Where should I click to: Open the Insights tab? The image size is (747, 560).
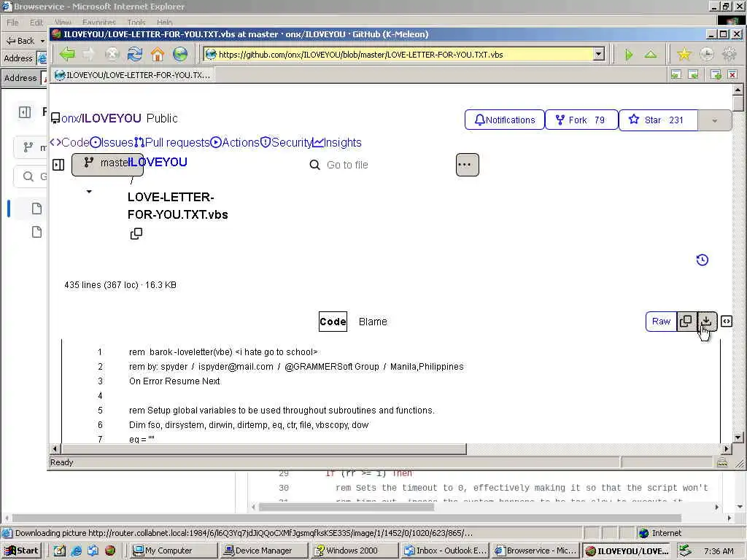point(337,142)
